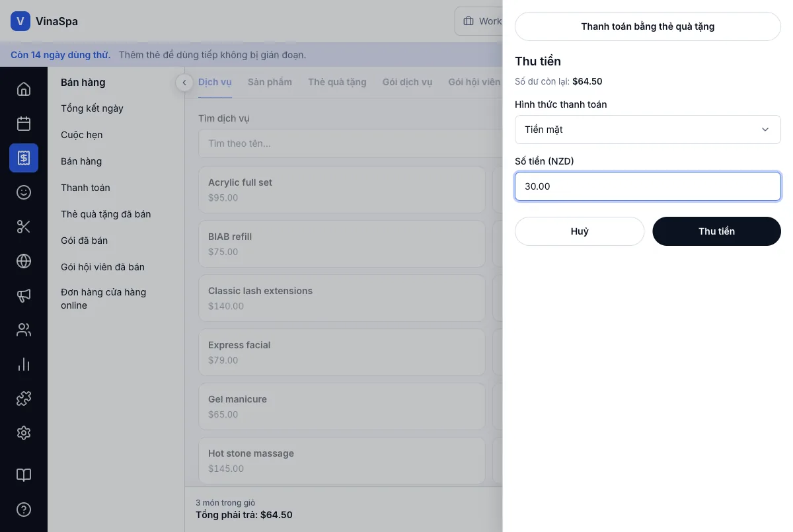Open Gói hội viên đã bán

[x=102, y=267]
